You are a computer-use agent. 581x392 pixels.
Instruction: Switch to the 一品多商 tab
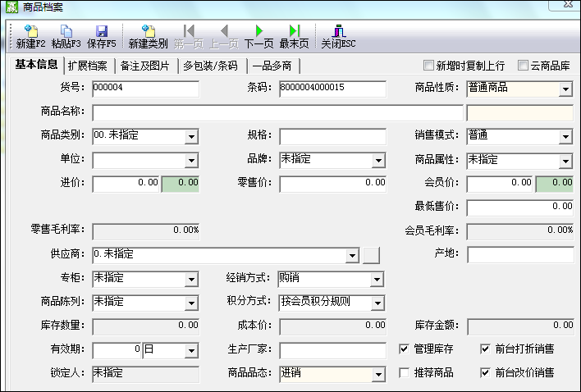click(272, 66)
